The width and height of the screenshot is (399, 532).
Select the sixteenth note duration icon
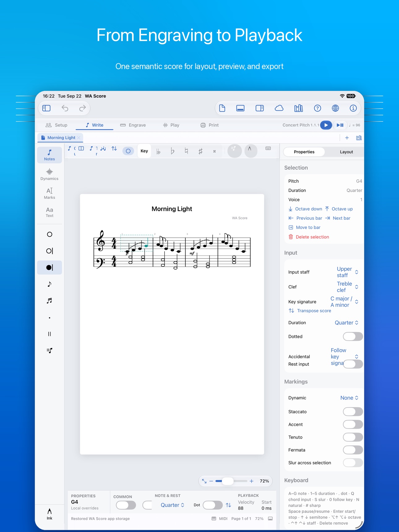click(49, 301)
